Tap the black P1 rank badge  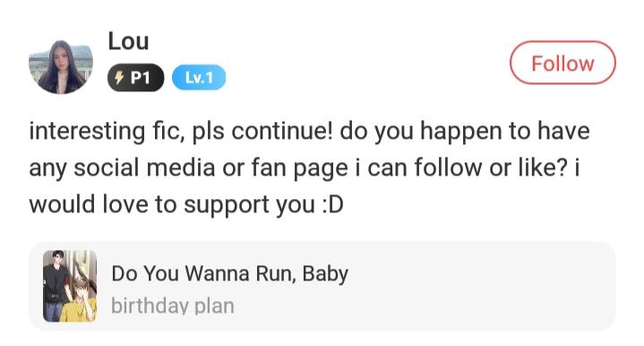(135, 77)
